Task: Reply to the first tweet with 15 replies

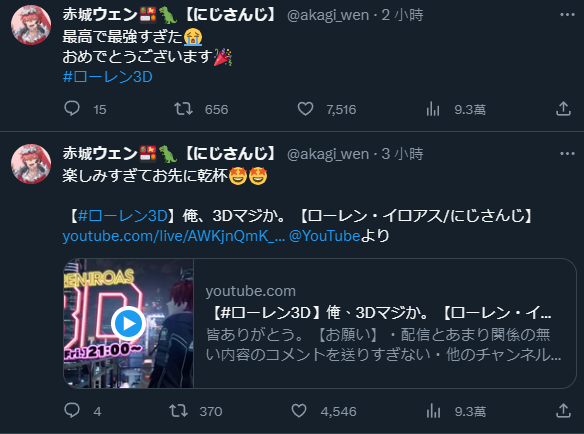Action: coord(72,109)
